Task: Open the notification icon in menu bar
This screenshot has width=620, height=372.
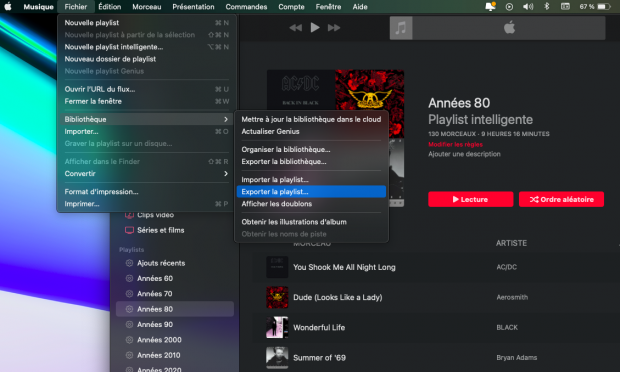Action: 490,6
